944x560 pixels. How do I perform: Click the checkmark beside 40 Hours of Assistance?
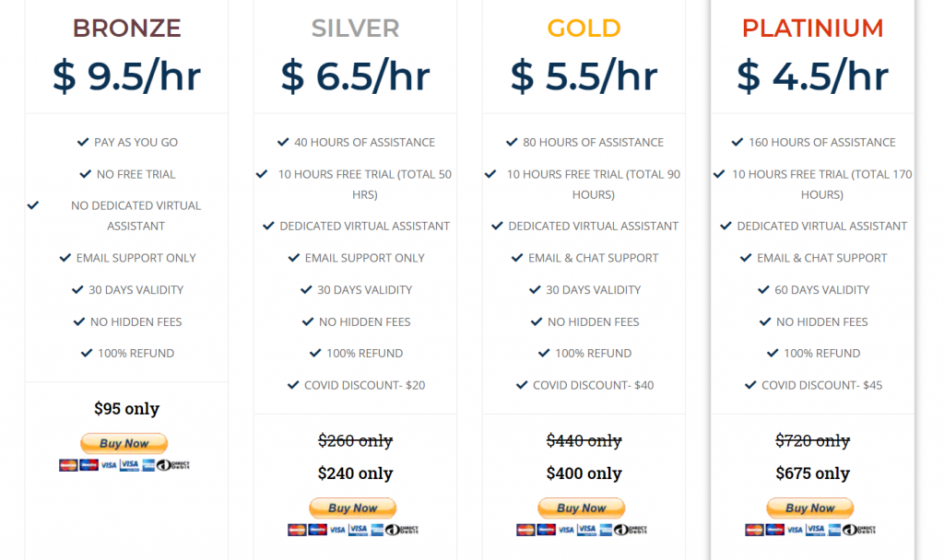pos(283,142)
